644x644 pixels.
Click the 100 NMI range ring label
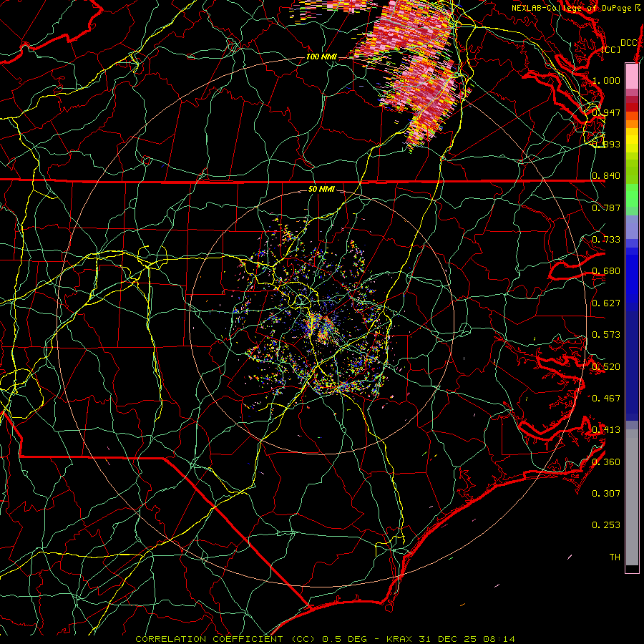(321, 57)
